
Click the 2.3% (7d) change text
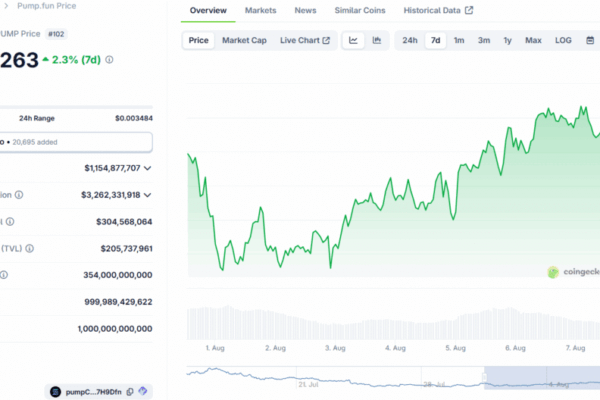(76, 60)
